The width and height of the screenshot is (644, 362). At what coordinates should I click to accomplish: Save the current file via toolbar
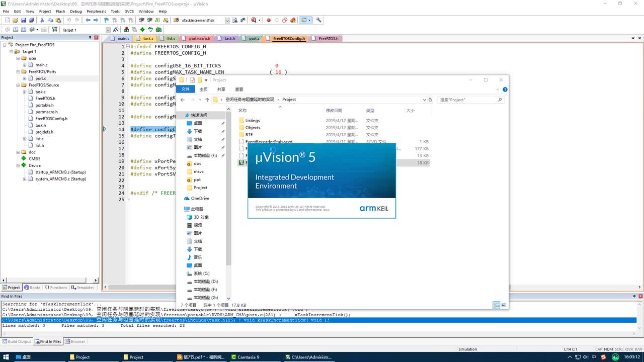pos(23,20)
